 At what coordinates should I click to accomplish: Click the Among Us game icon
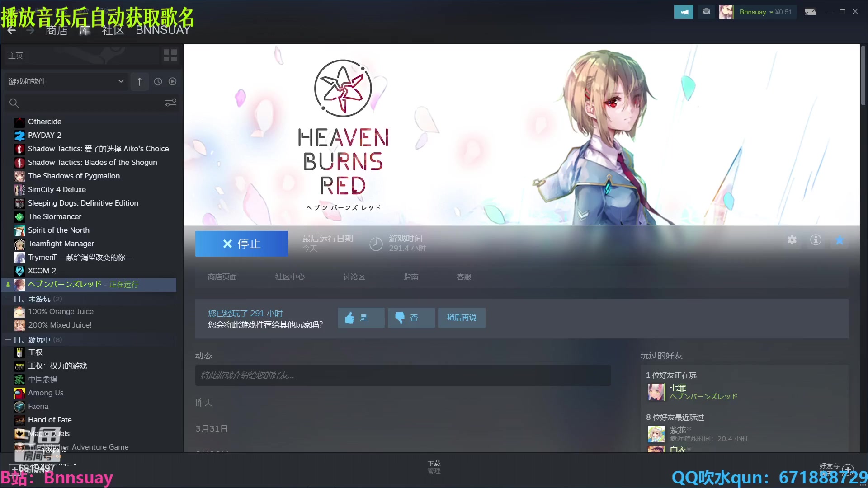pos(19,393)
